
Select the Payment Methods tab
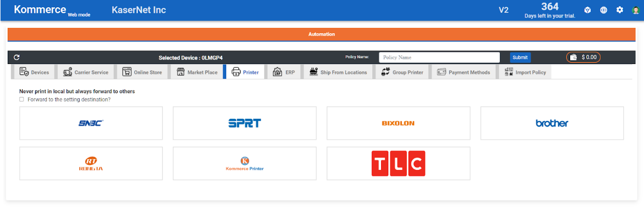pos(463,72)
